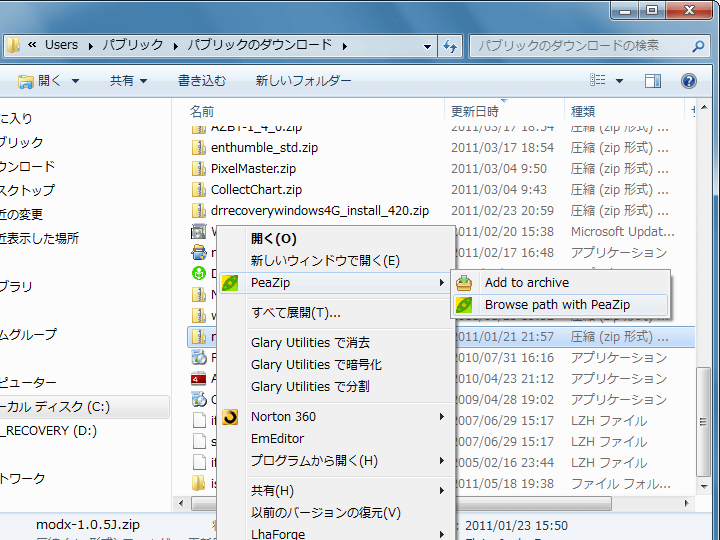Click Users in the address breadcrumb
The image size is (720, 540).
62,45
